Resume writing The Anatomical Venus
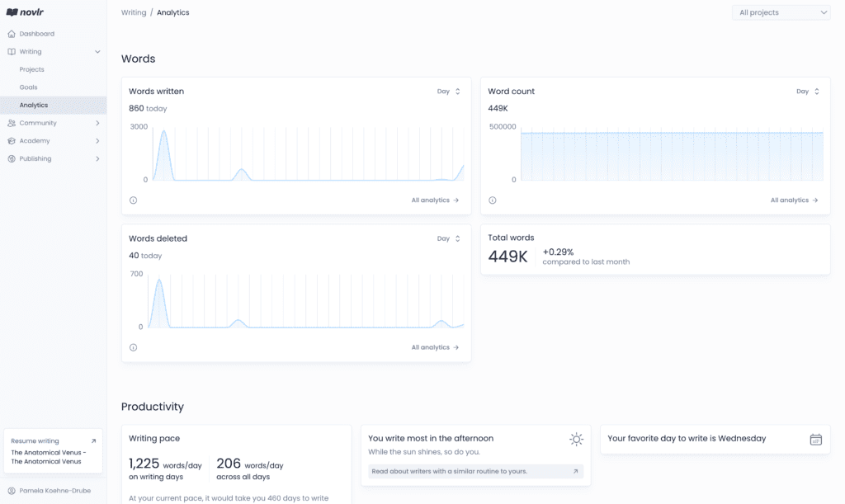 click(x=53, y=451)
